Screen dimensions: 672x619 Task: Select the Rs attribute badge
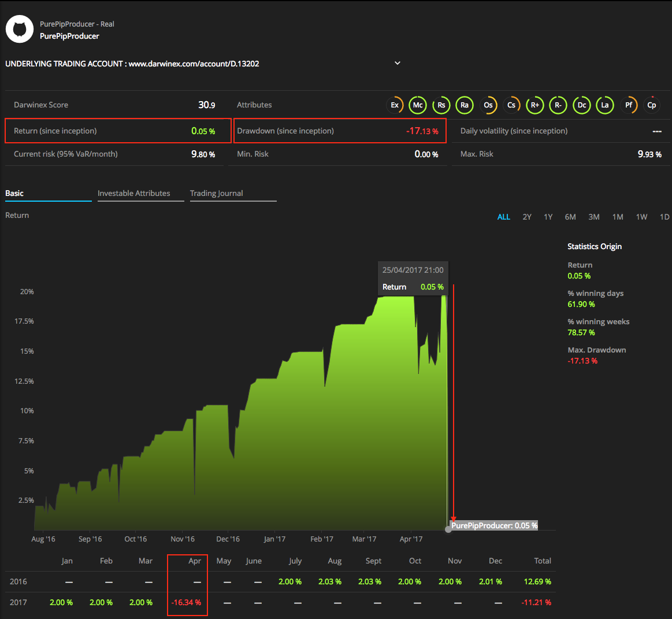coord(441,105)
